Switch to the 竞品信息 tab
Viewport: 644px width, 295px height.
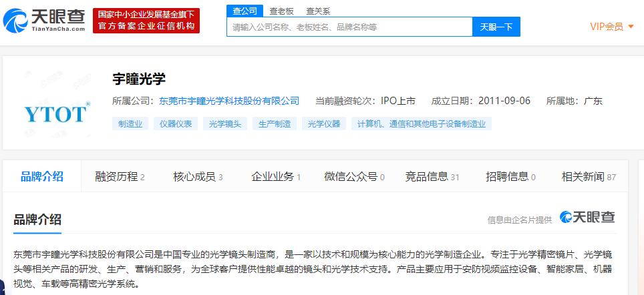[x=432, y=177]
